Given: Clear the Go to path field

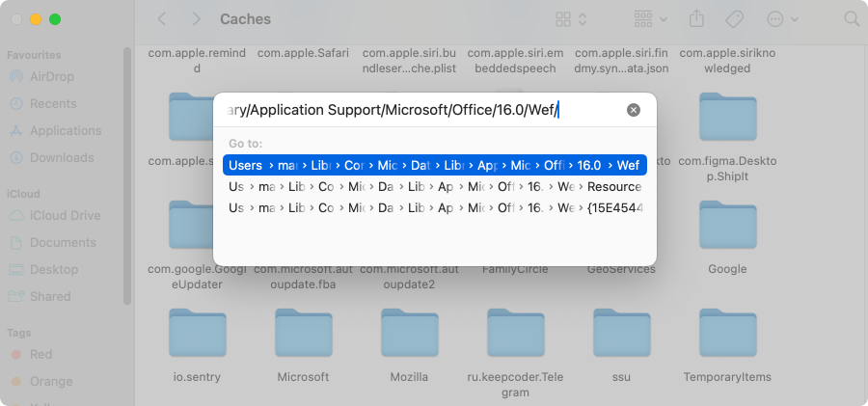Looking at the screenshot, I should [x=634, y=110].
